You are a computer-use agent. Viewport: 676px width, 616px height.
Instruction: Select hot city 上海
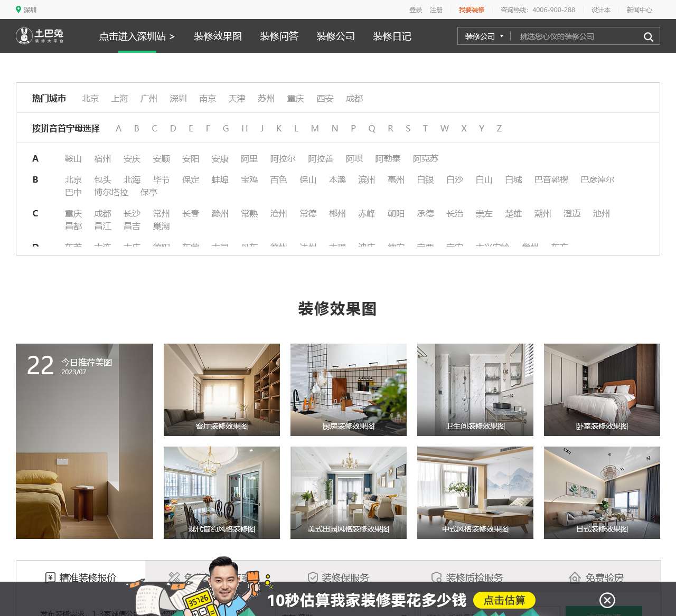119,98
